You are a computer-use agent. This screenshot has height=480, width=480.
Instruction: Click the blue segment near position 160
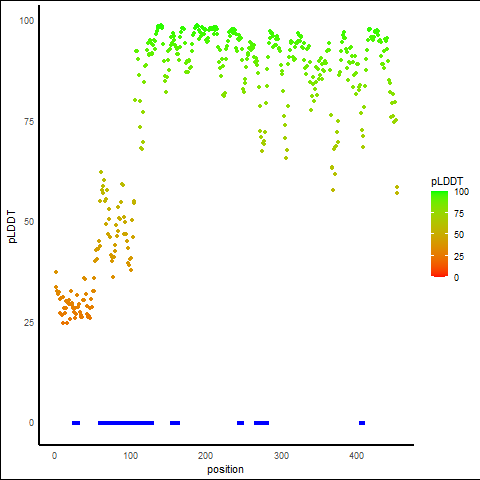point(175,423)
